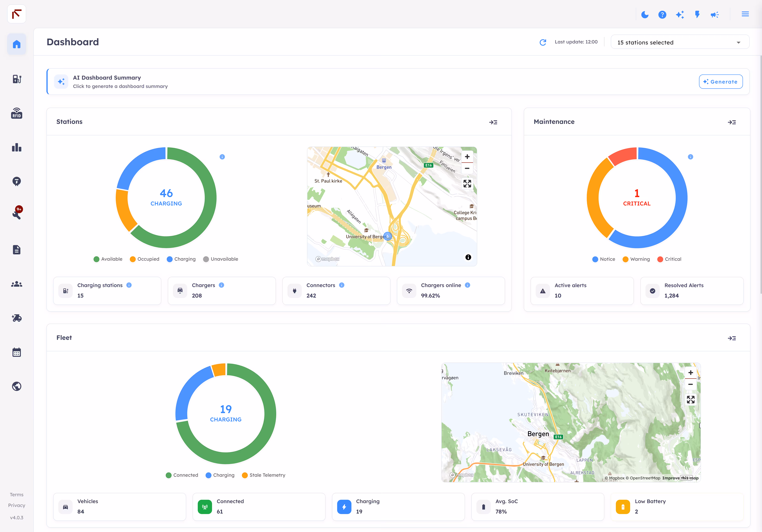Toggle the Stale Telemetry legend item

[x=264, y=475]
